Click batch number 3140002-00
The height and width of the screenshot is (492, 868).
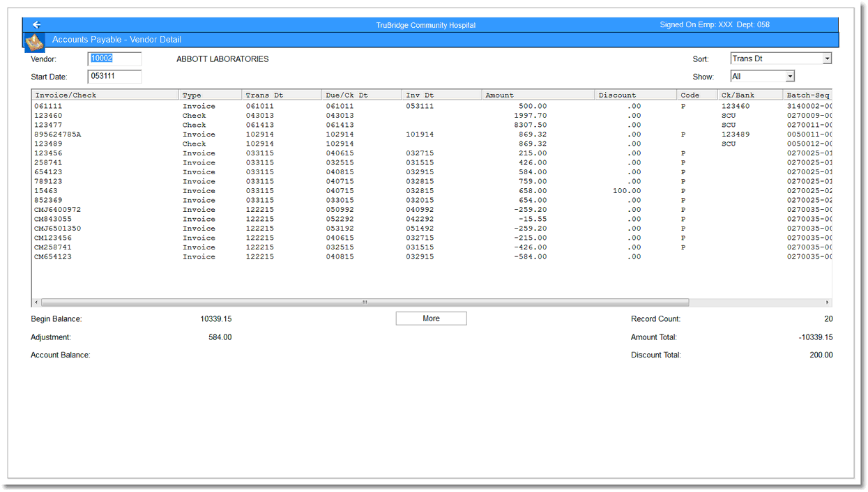point(809,106)
